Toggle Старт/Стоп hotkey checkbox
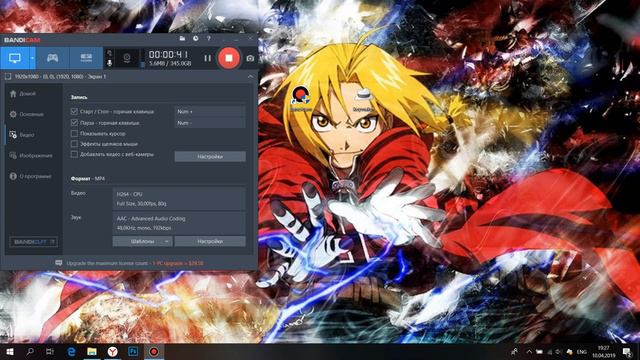Screen dimensions: 640x360 [74, 111]
